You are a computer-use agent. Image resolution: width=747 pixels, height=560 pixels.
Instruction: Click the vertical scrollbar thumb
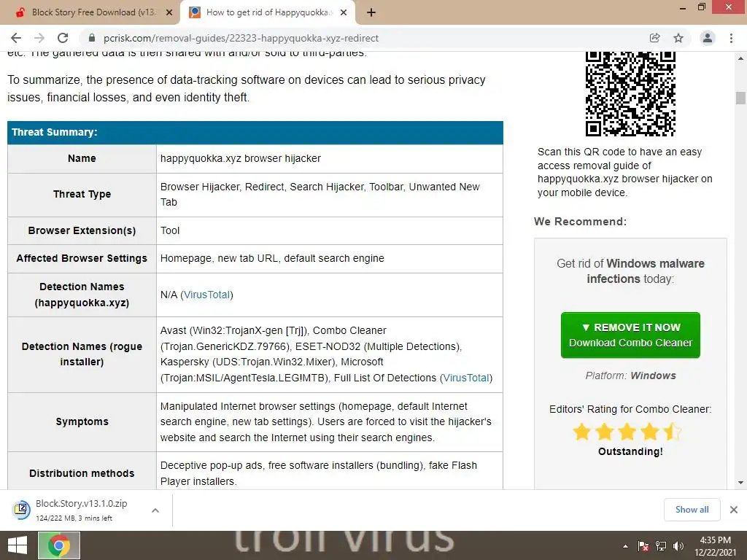740,98
